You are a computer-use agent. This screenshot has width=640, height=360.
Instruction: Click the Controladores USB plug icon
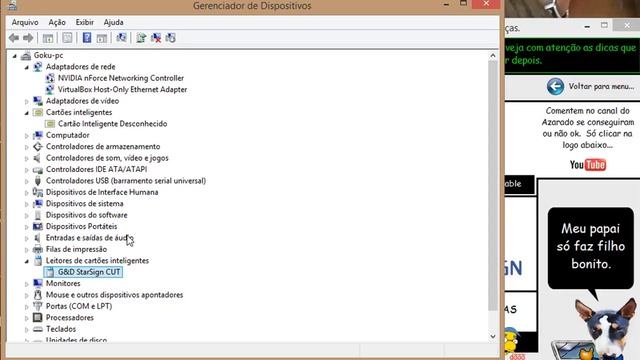[38, 181]
